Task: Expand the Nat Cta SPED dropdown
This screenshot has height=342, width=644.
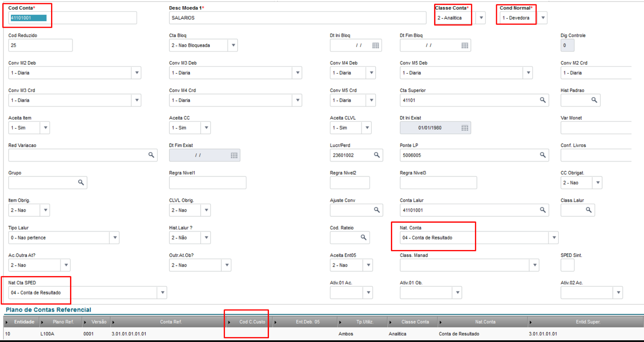Action: (x=162, y=292)
